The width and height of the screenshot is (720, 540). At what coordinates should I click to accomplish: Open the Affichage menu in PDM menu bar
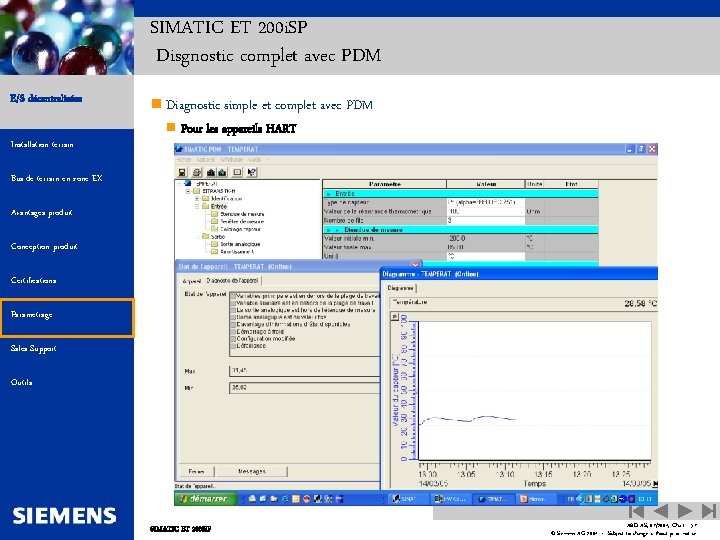(232, 160)
